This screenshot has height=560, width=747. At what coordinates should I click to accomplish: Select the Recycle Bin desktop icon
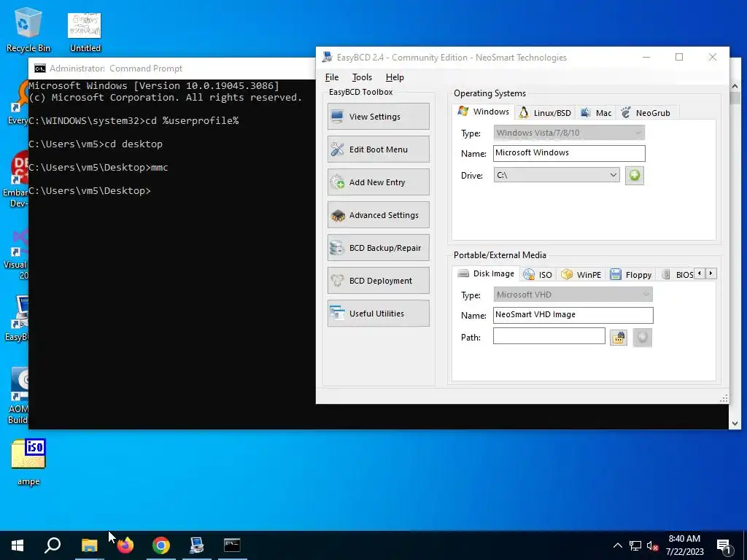(28, 29)
